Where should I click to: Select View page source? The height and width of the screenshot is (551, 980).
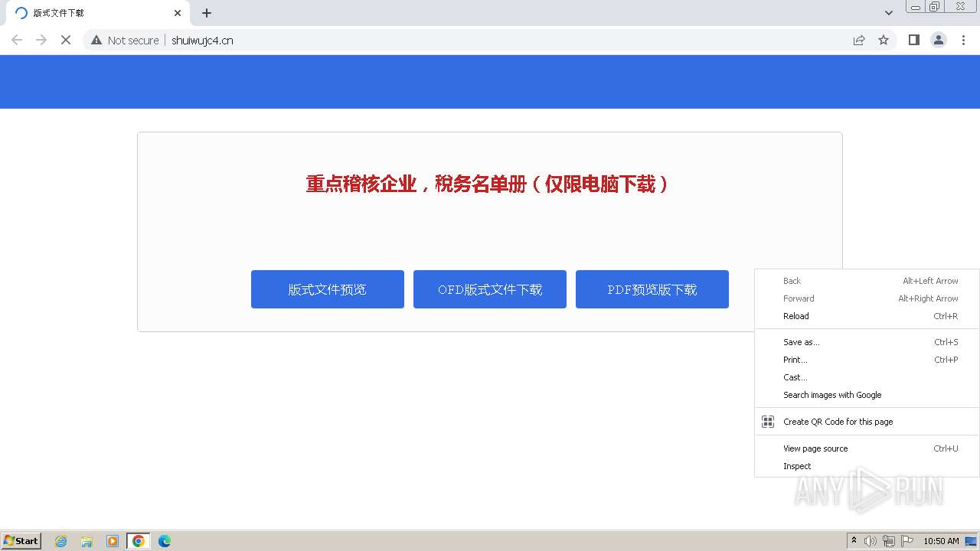point(867,448)
